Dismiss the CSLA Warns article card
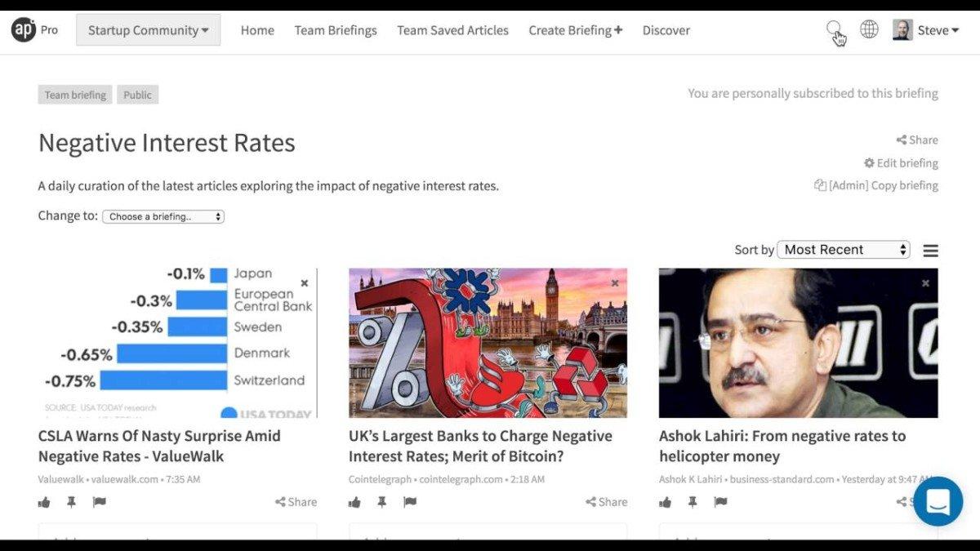The height and width of the screenshot is (551, 980). 305,283
